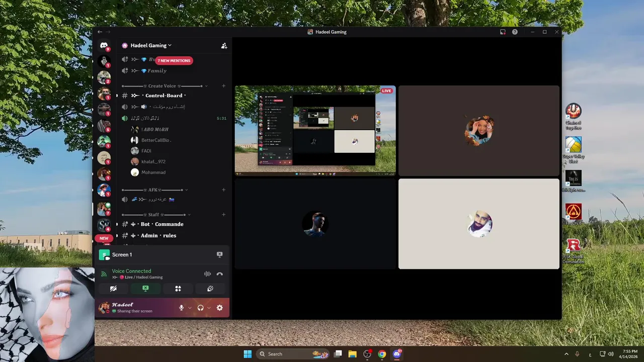Select the live stream video tile
This screenshot has height=362, width=644.
[315, 130]
